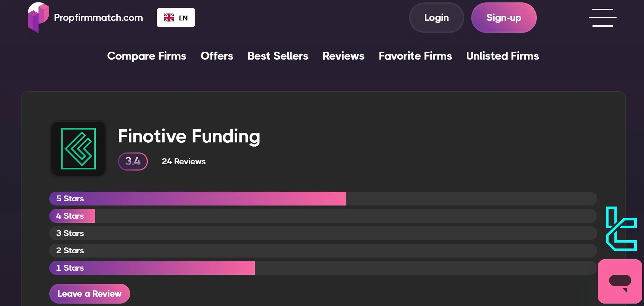The height and width of the screenshot is (306, 644).
Task: Click the cyan floating logo icon
Action: (621, 229)
